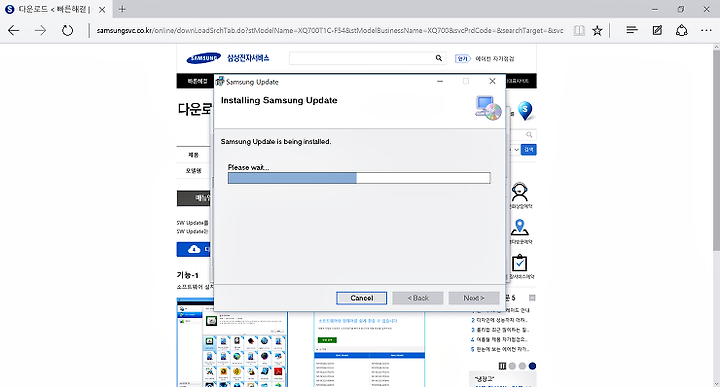Image resolution: width=720 pixels, height=387 pixels.
Task: Click the magnifier icon in site search box
Action: click(439, 58)
